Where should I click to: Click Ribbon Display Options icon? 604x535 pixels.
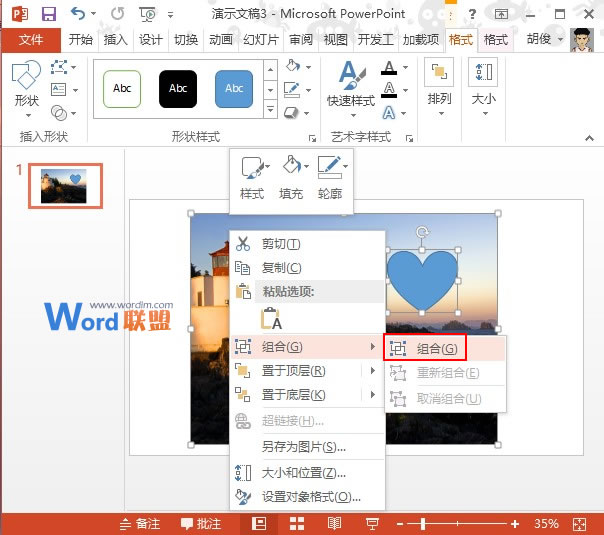click(x=501, y=15)
